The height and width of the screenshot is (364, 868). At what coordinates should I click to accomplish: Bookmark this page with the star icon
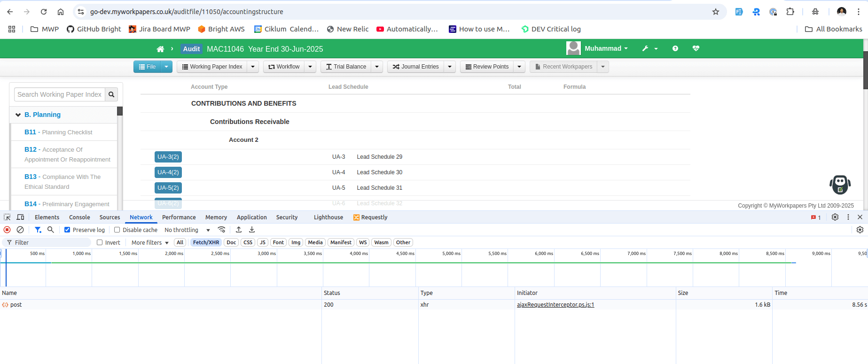pos(716,12)
